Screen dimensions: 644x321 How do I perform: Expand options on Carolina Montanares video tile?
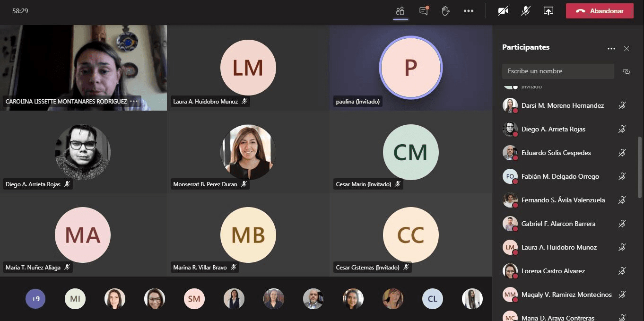click(x=134, y=101)
